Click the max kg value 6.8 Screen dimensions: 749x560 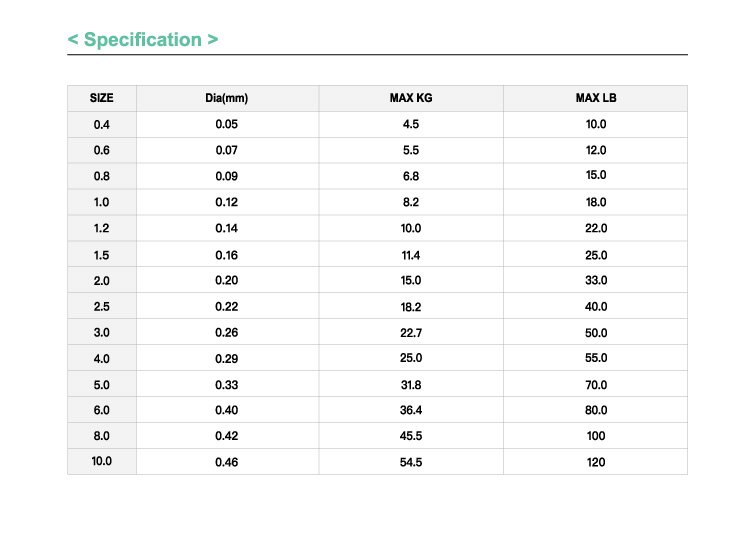coord(411,176)
